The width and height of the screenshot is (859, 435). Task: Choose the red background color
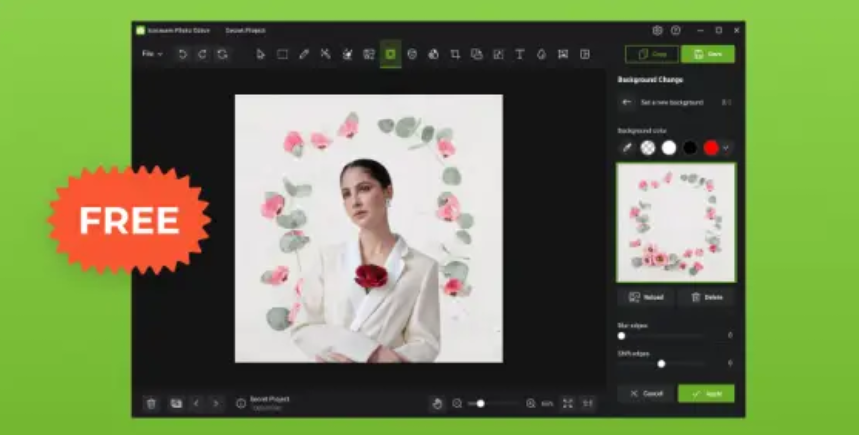click(x=711, y=148)
